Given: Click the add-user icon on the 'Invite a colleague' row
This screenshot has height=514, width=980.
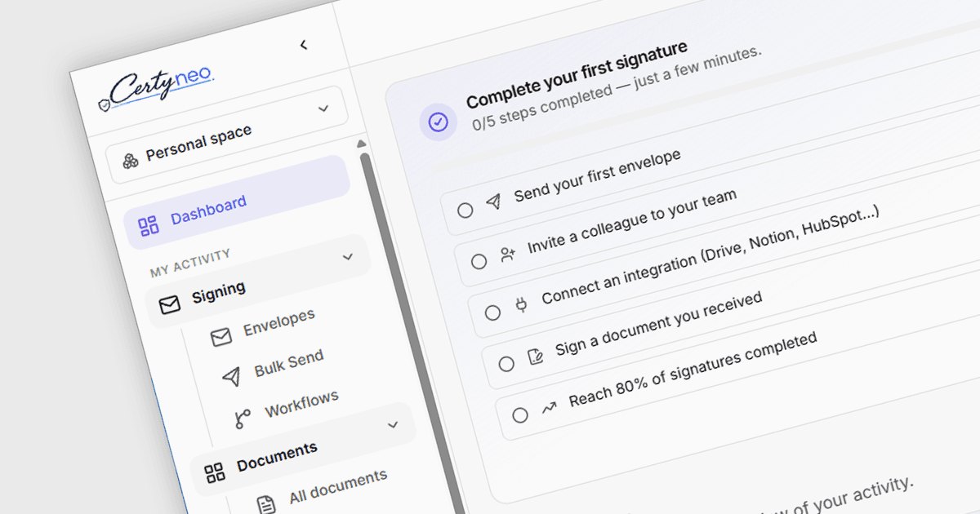Looking at the screenshot, I should [x=507, y=255].
